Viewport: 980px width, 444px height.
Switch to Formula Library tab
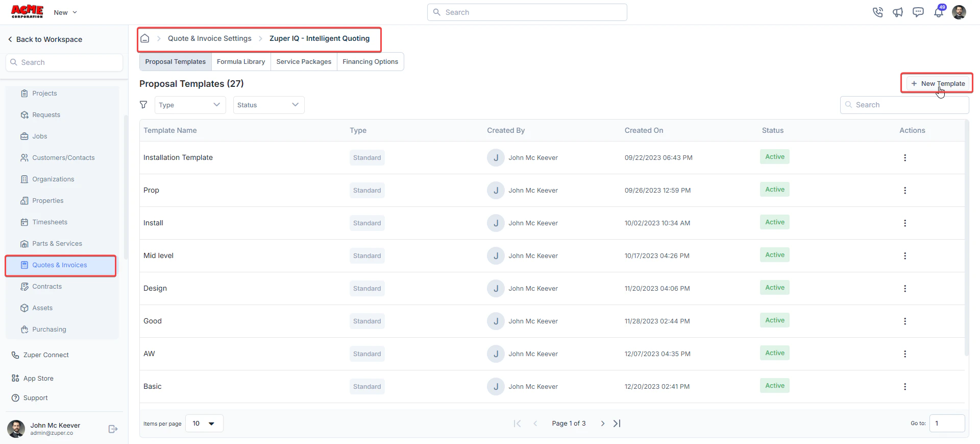(241, 62)
